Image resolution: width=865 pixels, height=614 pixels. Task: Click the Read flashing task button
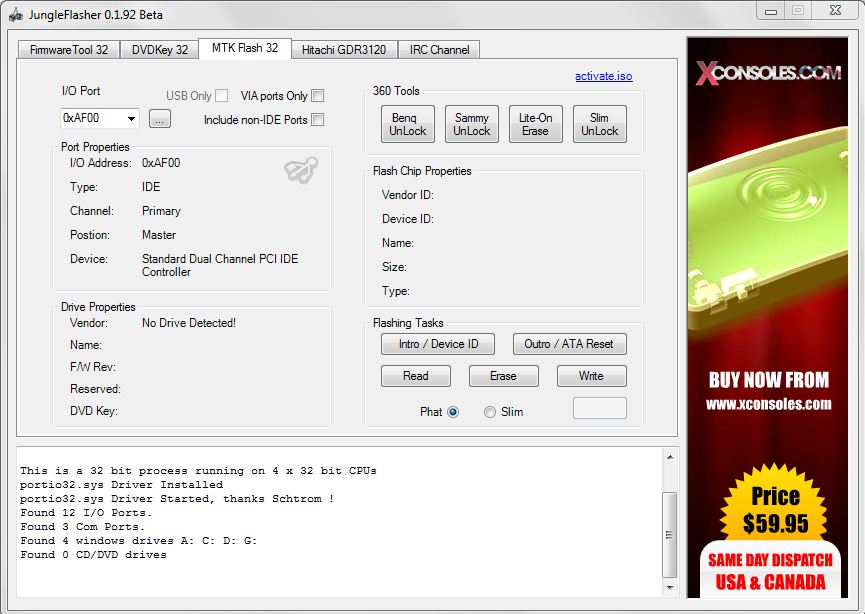pos(416,376)
